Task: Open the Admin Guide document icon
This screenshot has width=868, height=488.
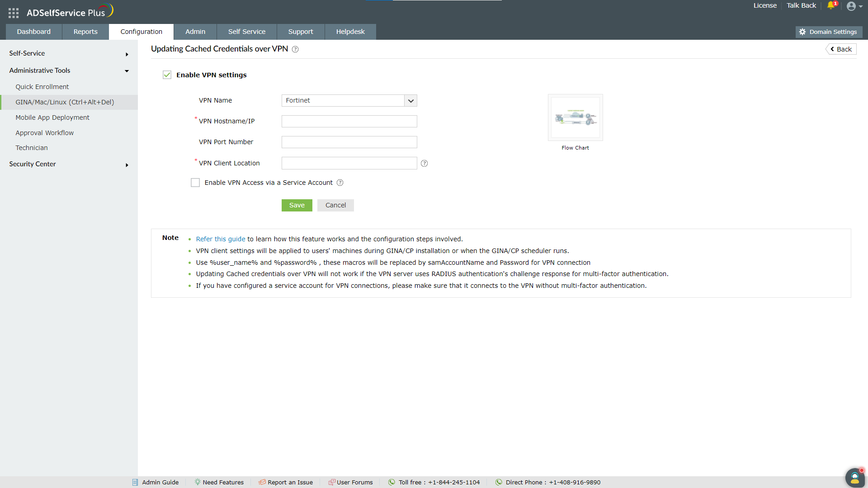Action: click(135, 482)
